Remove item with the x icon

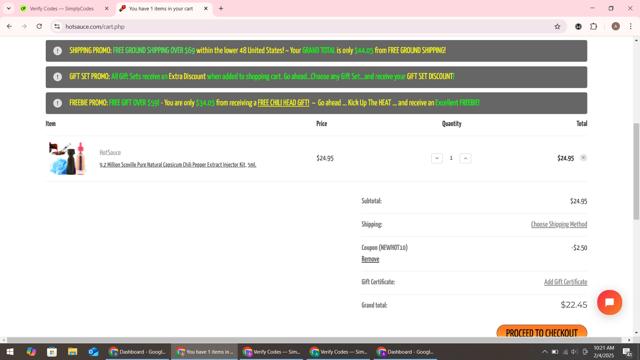click(583, 158)
